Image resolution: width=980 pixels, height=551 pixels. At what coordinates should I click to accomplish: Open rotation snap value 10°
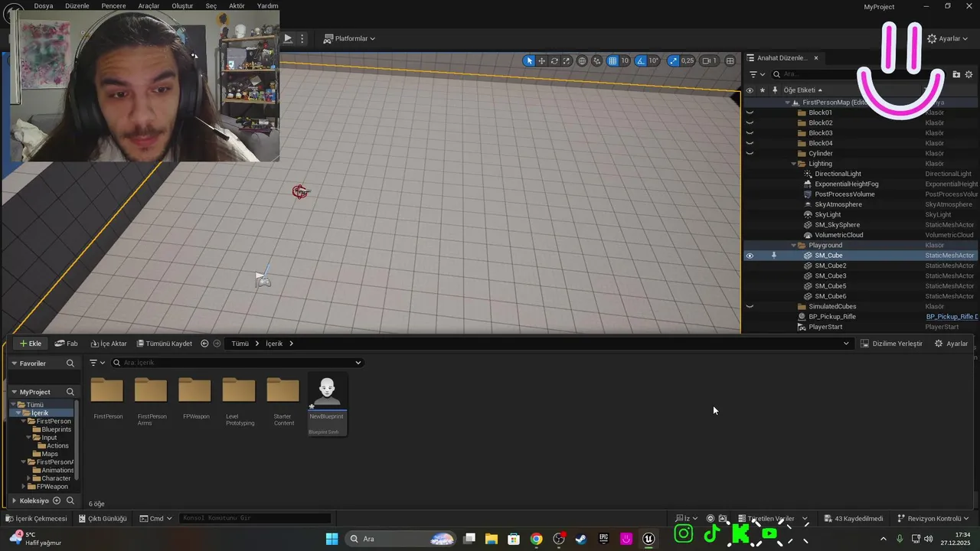coord(654,60)
